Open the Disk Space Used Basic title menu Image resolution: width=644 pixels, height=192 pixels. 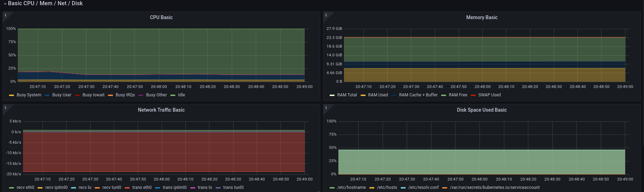482,110
